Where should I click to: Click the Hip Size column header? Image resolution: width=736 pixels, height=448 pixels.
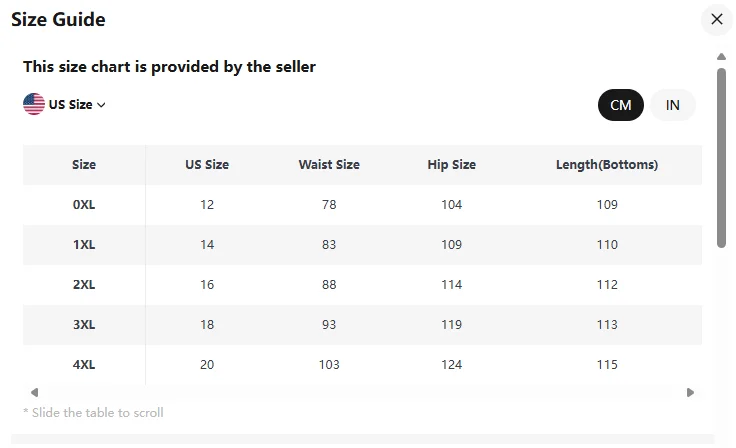(x=452, y=164)
